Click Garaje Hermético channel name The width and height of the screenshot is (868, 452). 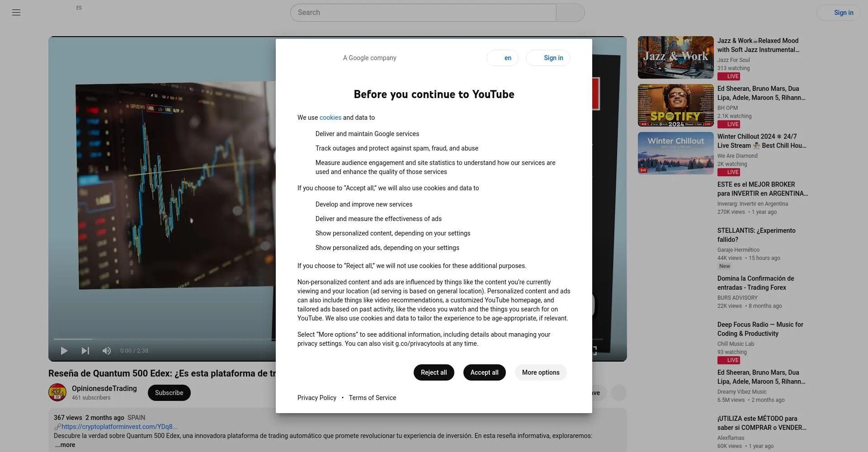tap(738, 250)
